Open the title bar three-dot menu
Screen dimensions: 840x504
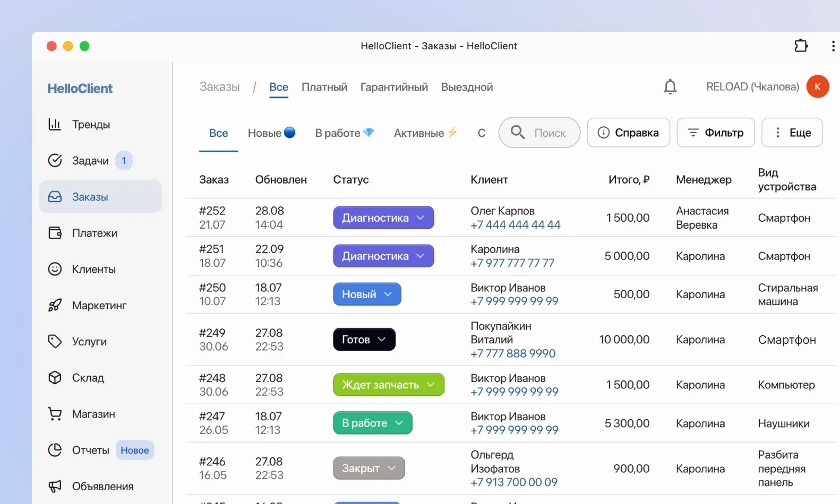click(833, 46)
